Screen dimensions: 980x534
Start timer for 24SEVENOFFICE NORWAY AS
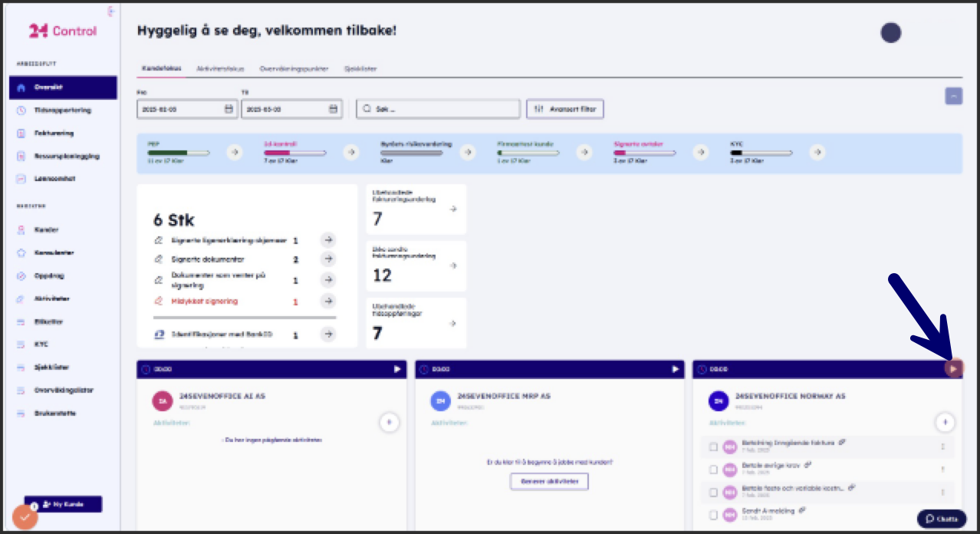point(953,369)
